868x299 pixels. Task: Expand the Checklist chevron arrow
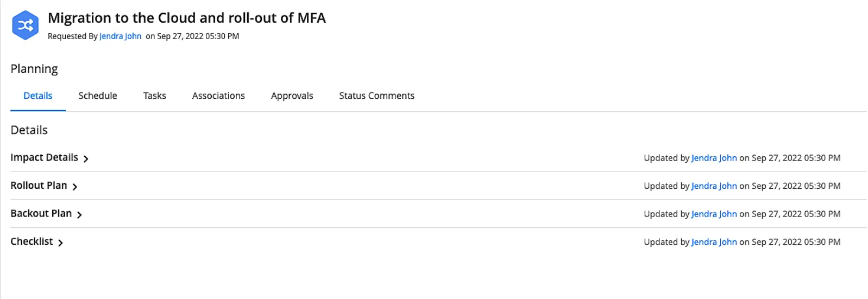[60, 243]
